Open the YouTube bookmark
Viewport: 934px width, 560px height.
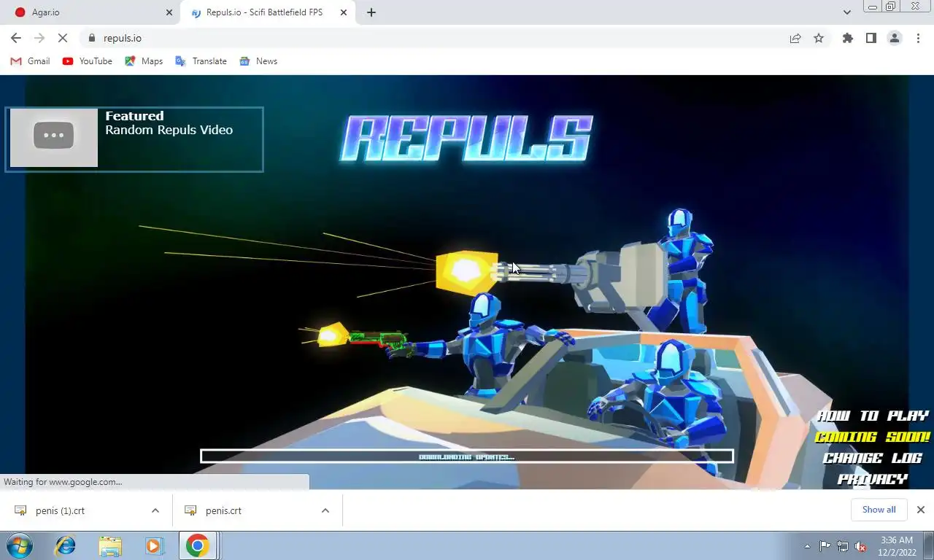coord(88,61)
